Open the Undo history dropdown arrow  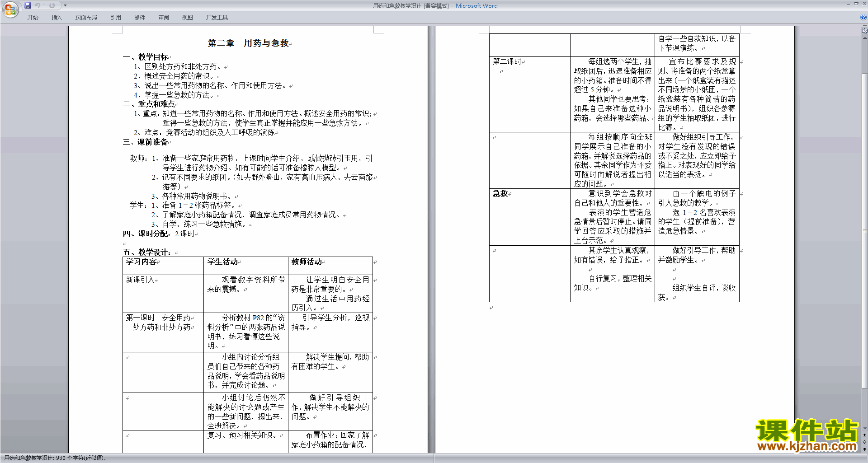44,5
